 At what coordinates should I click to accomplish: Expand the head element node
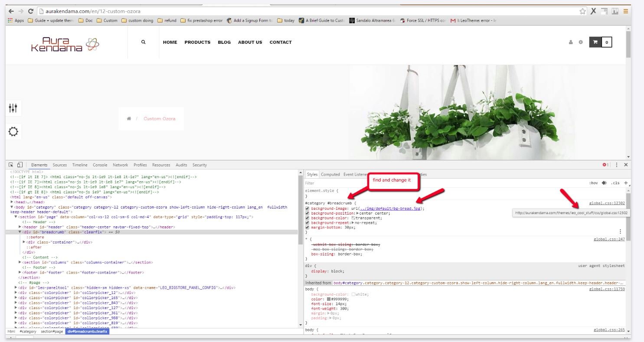pos(12,202)
